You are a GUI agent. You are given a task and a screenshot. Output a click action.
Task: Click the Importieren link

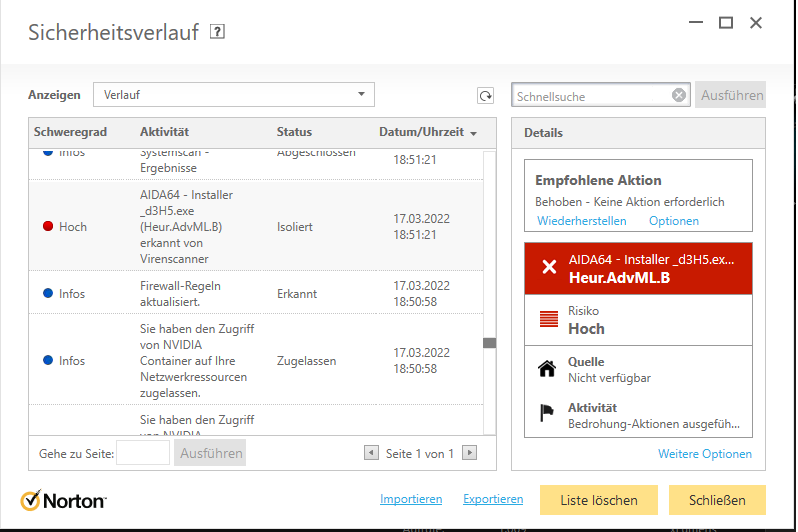pyautogui.click(x=411, y=499)
